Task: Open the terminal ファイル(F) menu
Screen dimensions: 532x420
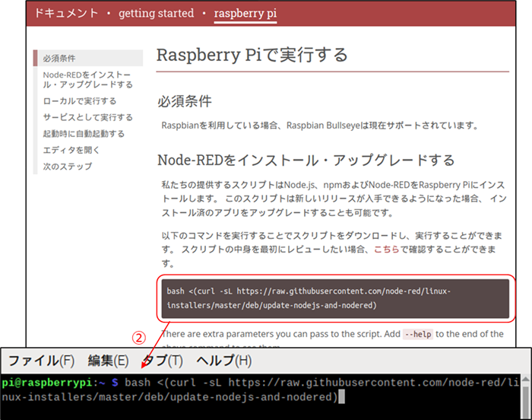Action: pyautogui.click(x=41, y=360)
